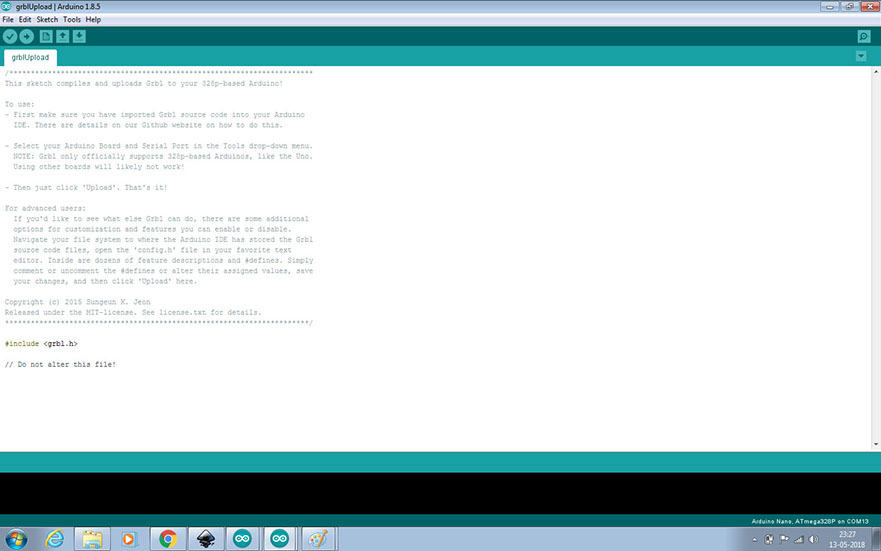881x551 pixels.
Task: Open the Tools menu
Action: tap(72, 20)
